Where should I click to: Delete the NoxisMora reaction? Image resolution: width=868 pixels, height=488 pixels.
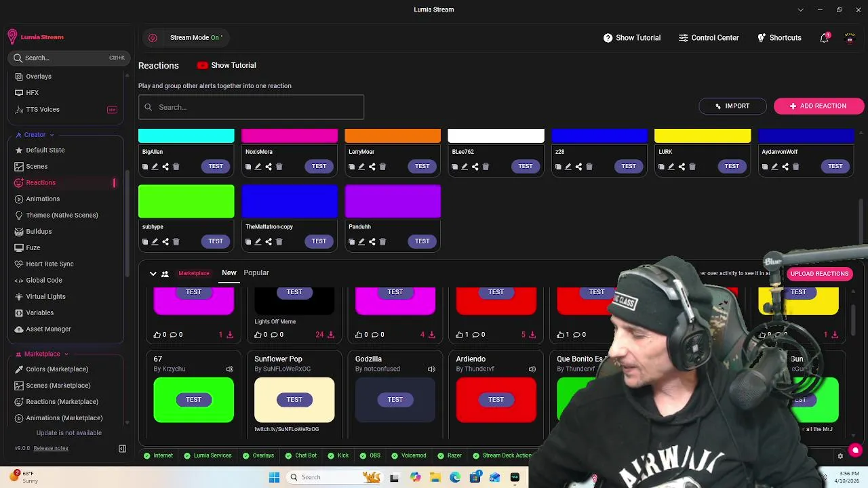pos(279,167)
